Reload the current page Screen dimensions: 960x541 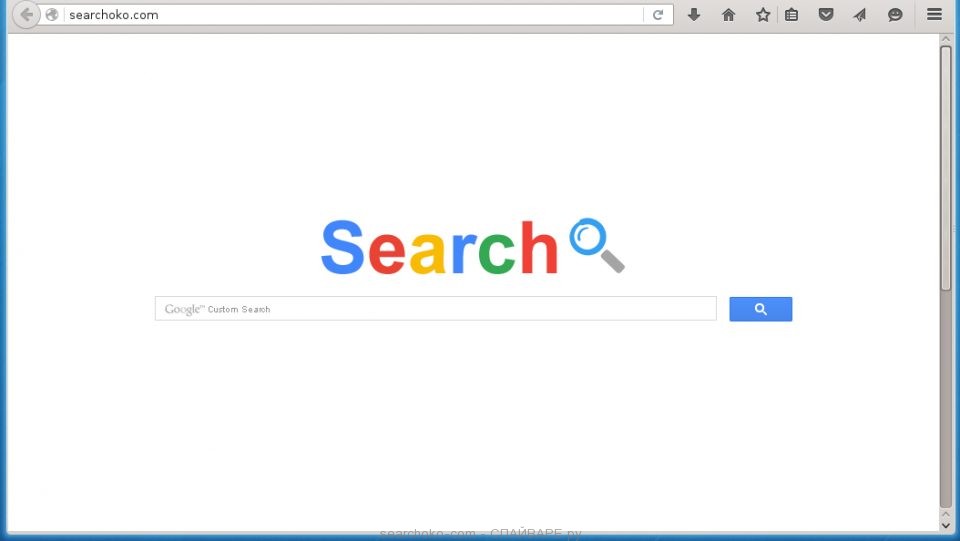(x=658, y=15)
